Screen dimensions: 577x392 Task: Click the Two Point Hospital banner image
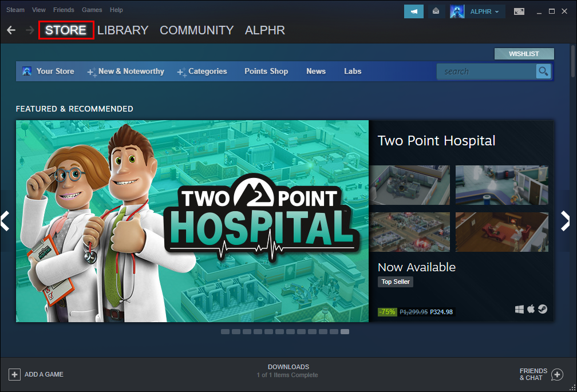coord(192,221)
